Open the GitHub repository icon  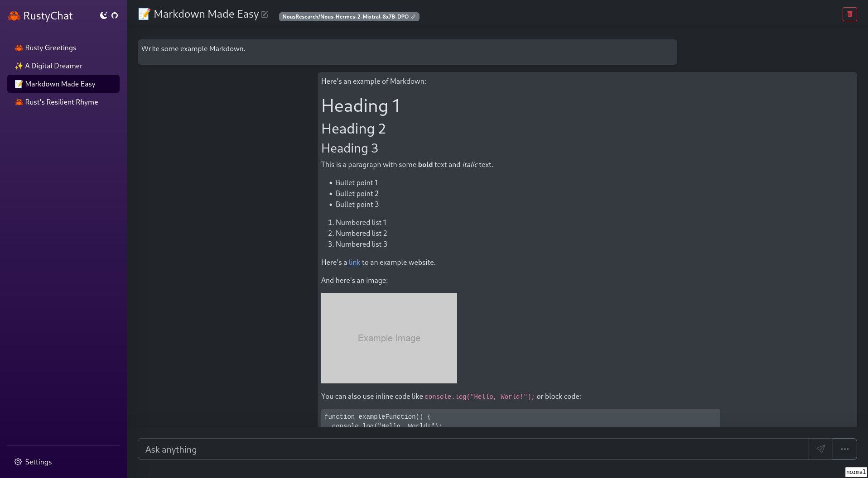pyautogui.click(x=115, y=15)
